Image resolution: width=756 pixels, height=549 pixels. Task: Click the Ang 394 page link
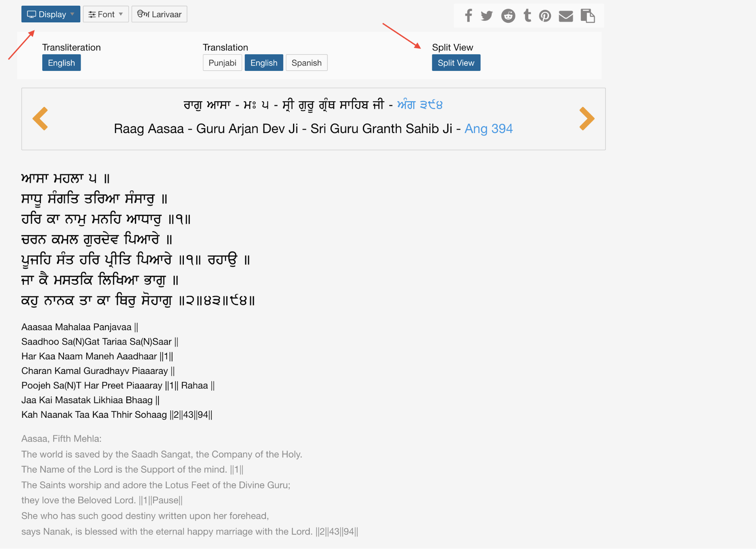pos(489,129)
